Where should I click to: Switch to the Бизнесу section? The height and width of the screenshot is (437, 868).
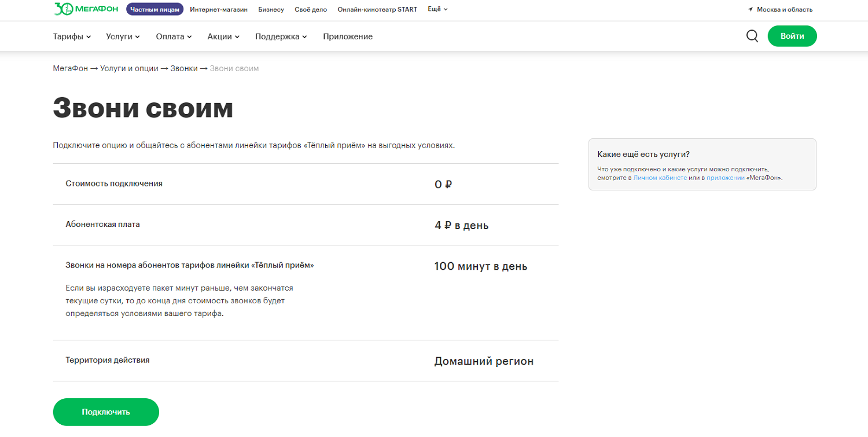(271, 9)
